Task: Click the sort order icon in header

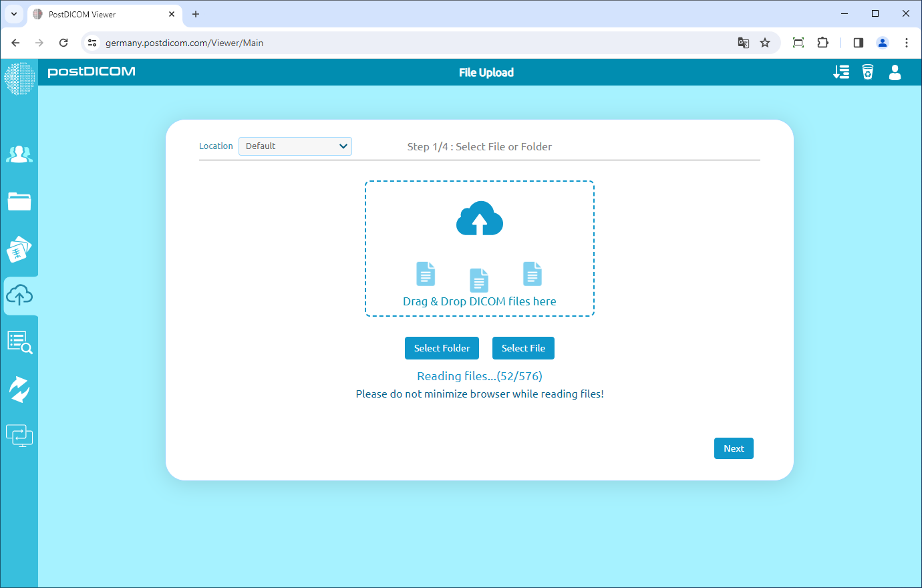Action: (841, 72)
